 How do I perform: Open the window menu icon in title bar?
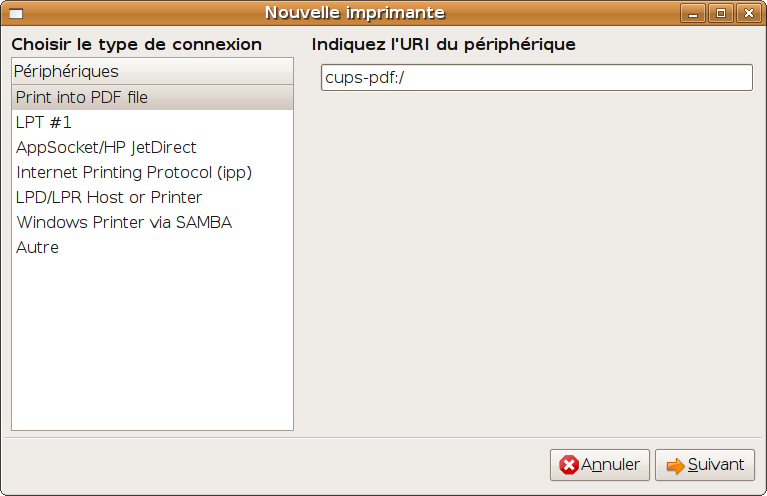(x=16, y=13)
